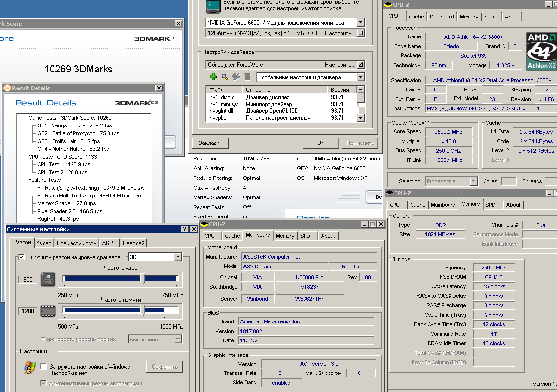Enable loading settings with Windows checkbox
The height and width of the screenshot is (392, 557).
(44, 366)
